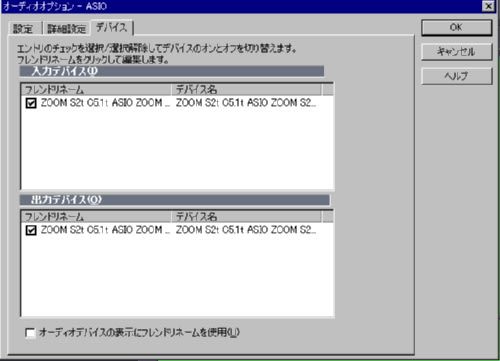Click input list デバイス名 column header
The width and height of the screenshot is (500, 361).
point(246,90)
